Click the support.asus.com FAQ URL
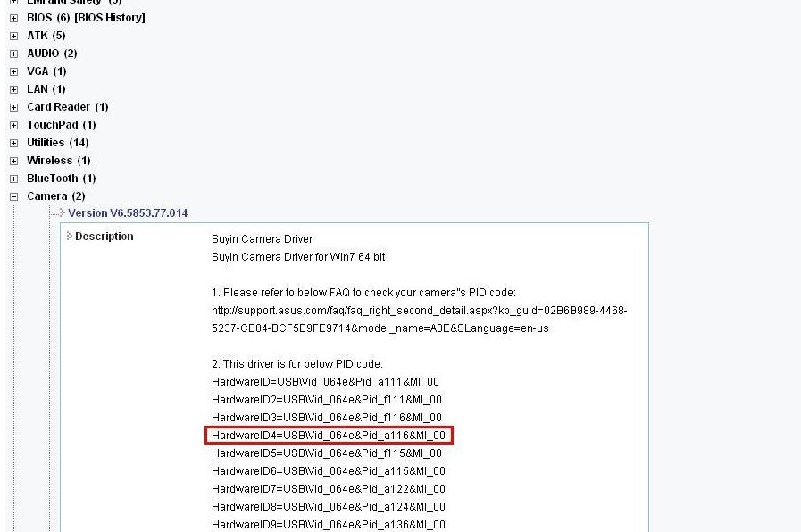This screenshot has height=532, width=801. [x=419, y=311]
